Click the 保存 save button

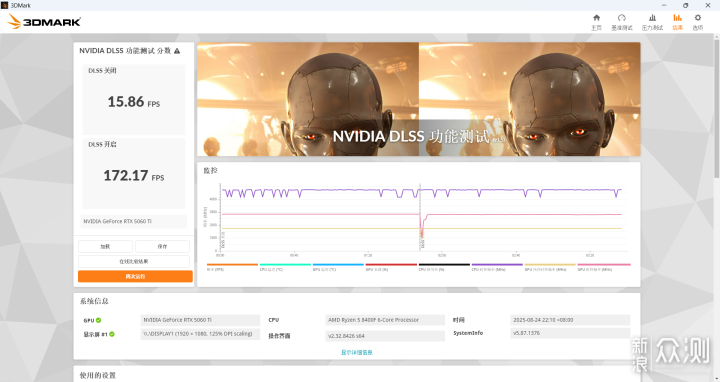pyautogui.click(x=163, y=247)
